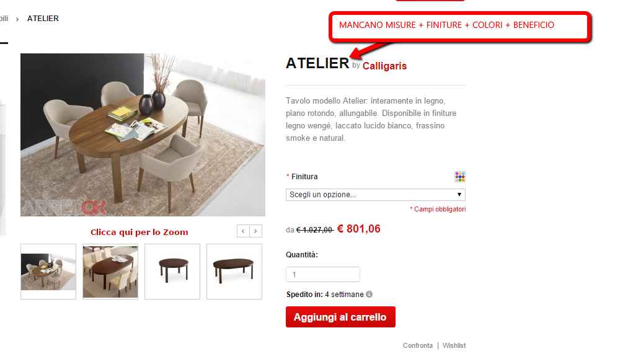Viewport: 620px width, 364px height.
Task: Show previous thumbnail with left arrow
Action: 243,231
